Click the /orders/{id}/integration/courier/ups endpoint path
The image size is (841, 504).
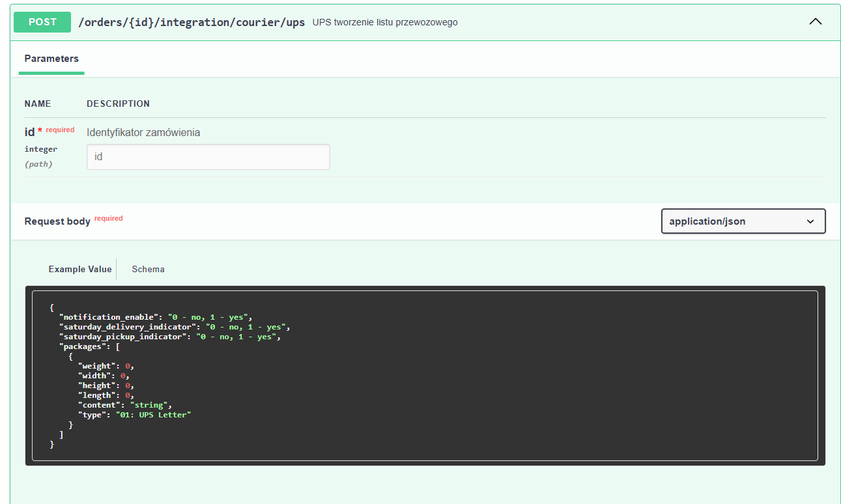192,22
